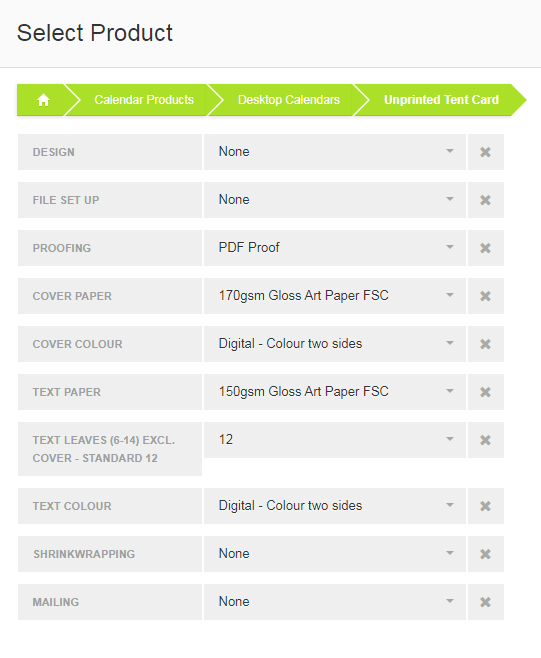Clear the Cover Paper selection X icon

pyautogui.click(x=486, y=296)
